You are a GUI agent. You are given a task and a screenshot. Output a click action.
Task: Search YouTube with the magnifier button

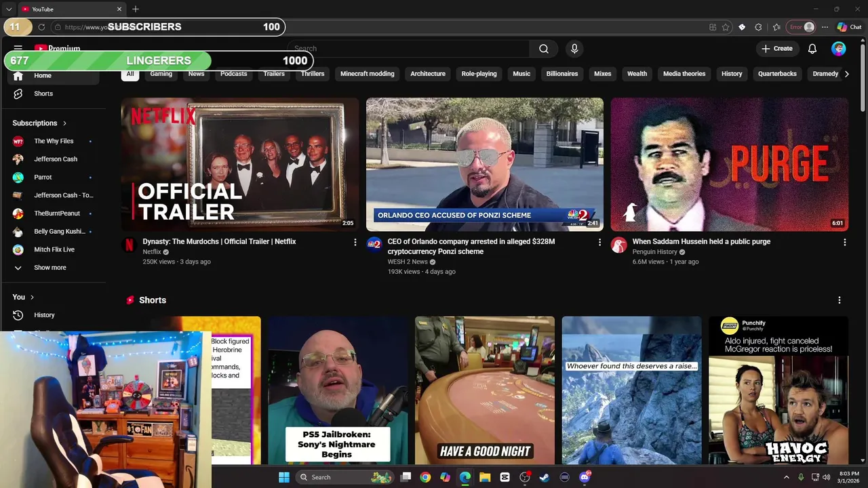tap(544, 49)
